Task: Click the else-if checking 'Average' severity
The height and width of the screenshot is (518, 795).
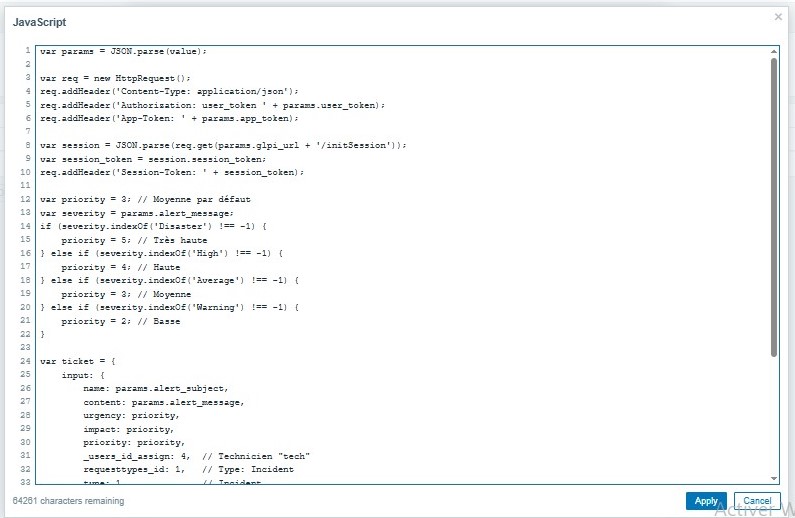Action: 169,280
